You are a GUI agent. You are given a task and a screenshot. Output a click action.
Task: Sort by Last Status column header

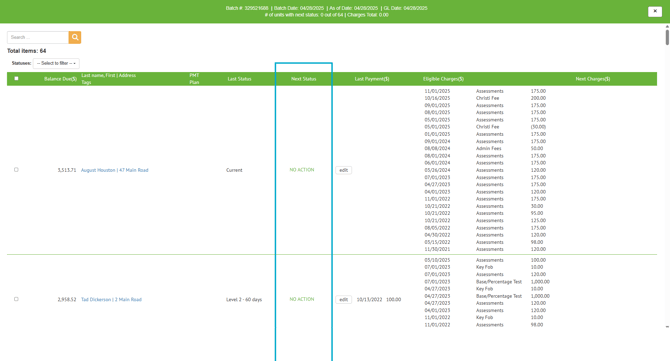pos(239,79)
